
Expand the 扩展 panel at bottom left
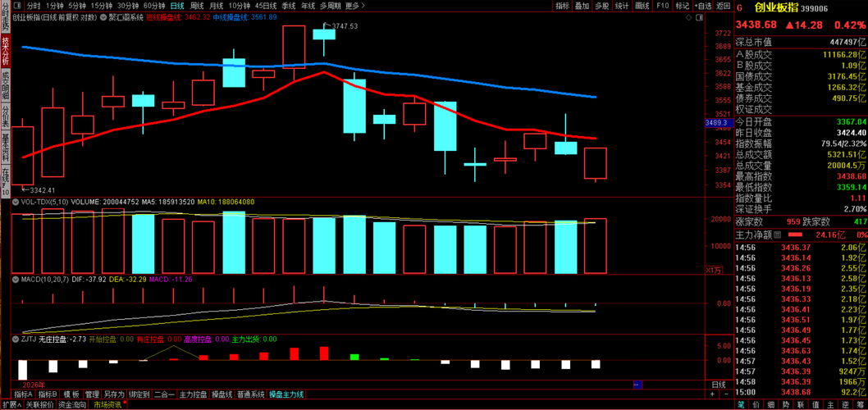coord(11,405)
